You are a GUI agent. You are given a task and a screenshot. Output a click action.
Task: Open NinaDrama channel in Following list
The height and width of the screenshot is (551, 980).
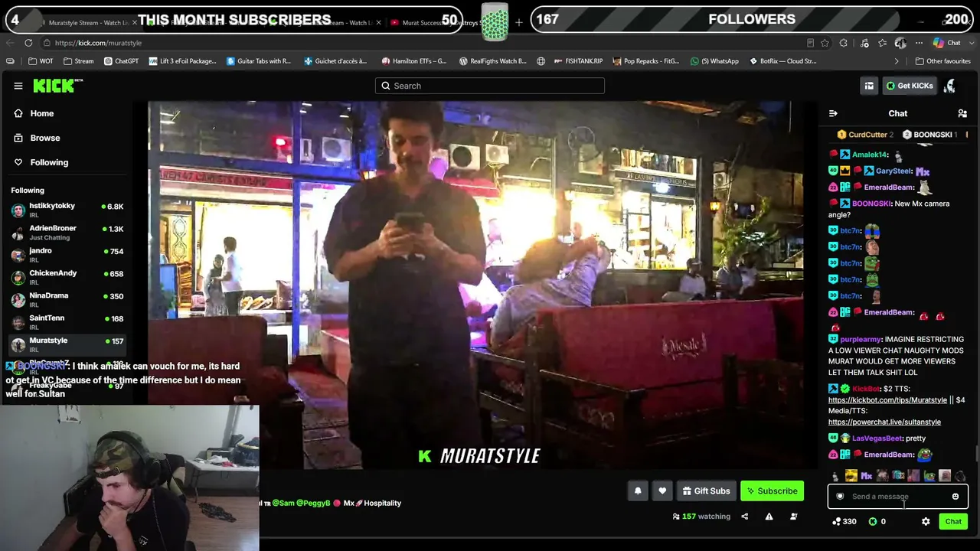click(67, 300)
